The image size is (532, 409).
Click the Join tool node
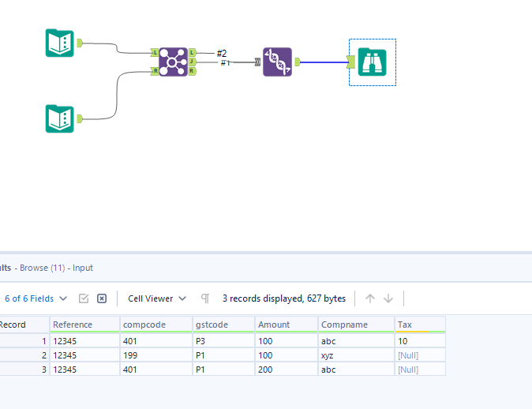click(173, 61)
